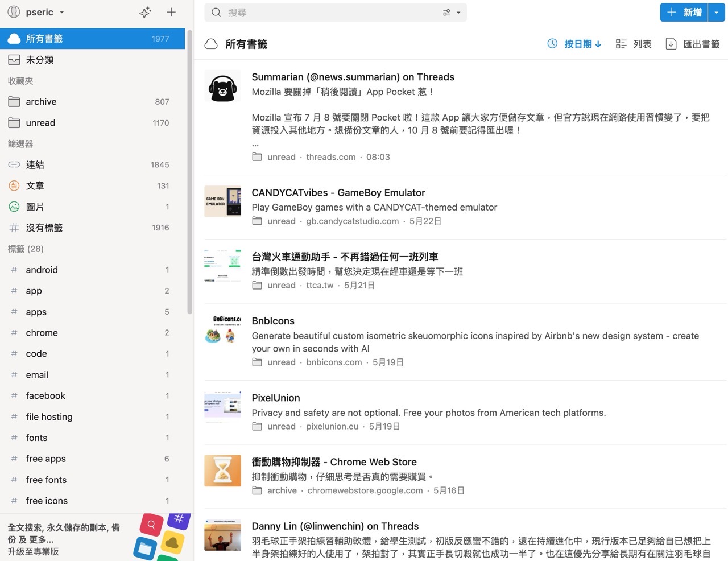Select the android tag
This screenshot has height=561, width=728.
point(93,270)
